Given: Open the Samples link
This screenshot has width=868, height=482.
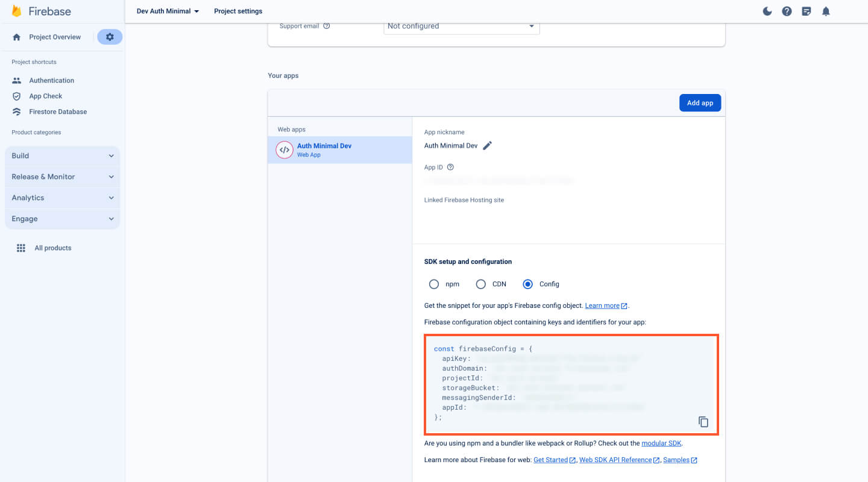Looking at the screenshot, I should pyautogui.click(x=680, y=460).
